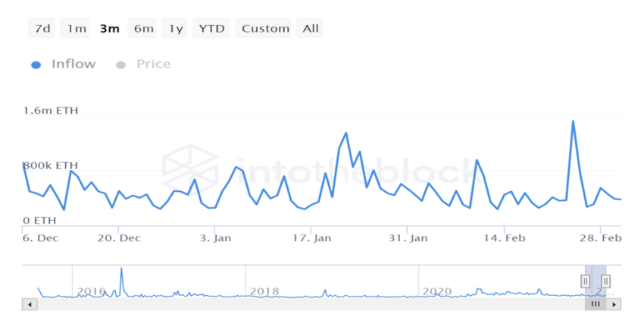
Task: Grab the right navigator range handle
Action: 605,281
